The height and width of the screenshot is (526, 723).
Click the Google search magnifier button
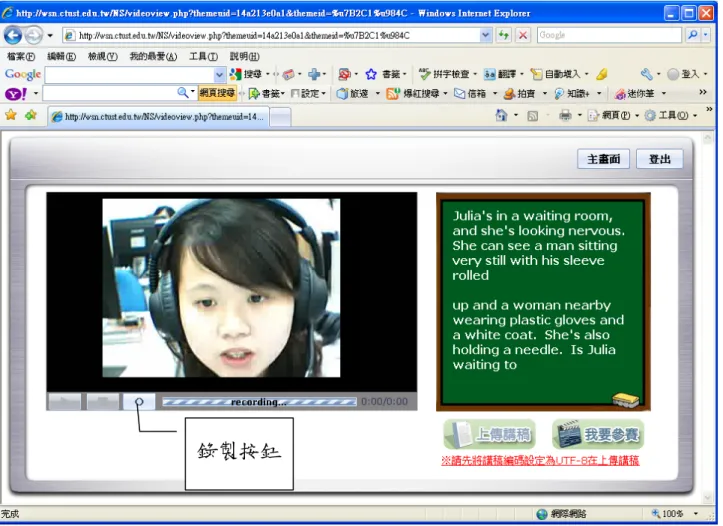692,35
